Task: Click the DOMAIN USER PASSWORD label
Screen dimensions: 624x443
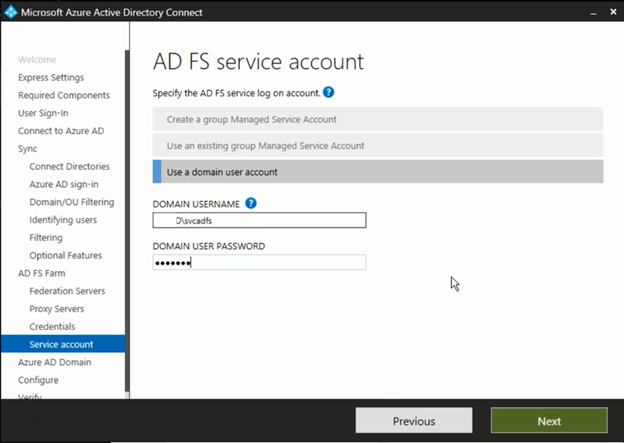Action: point(209,246)
